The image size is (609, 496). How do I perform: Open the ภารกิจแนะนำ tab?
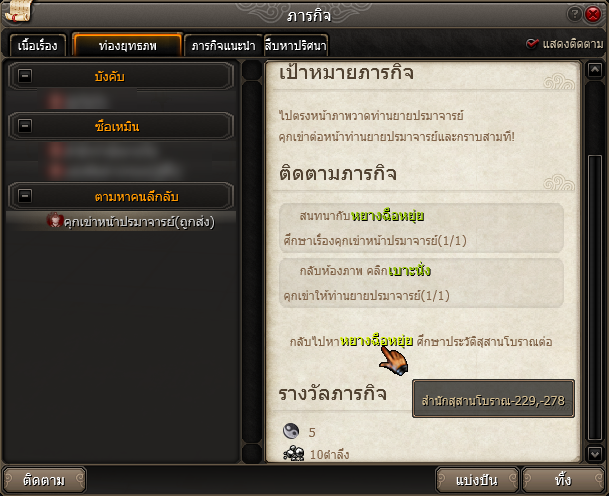tap(223, 45)
